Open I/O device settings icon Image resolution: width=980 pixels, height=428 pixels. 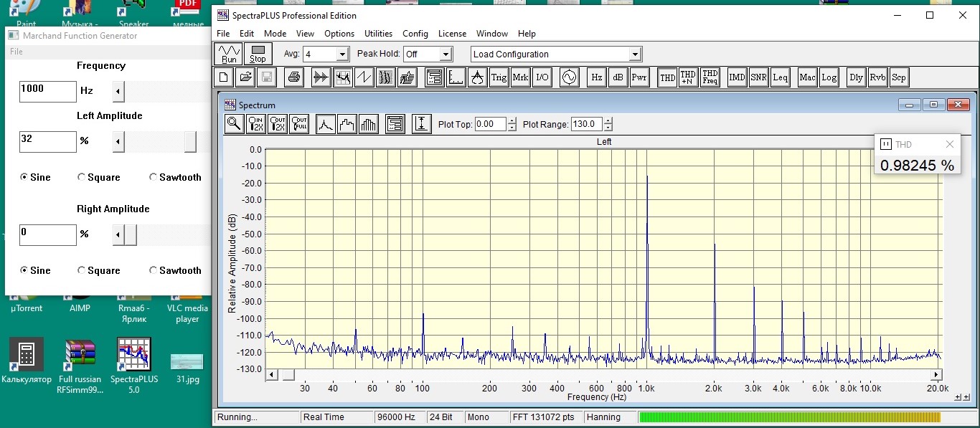tap(542, 77)
